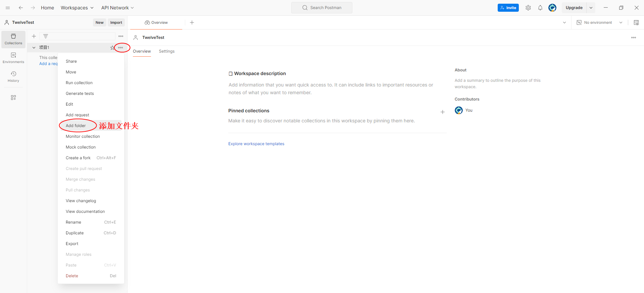644x293 pixels.
Task: Open the notifications bell
Action: click(x=540, y=8)
